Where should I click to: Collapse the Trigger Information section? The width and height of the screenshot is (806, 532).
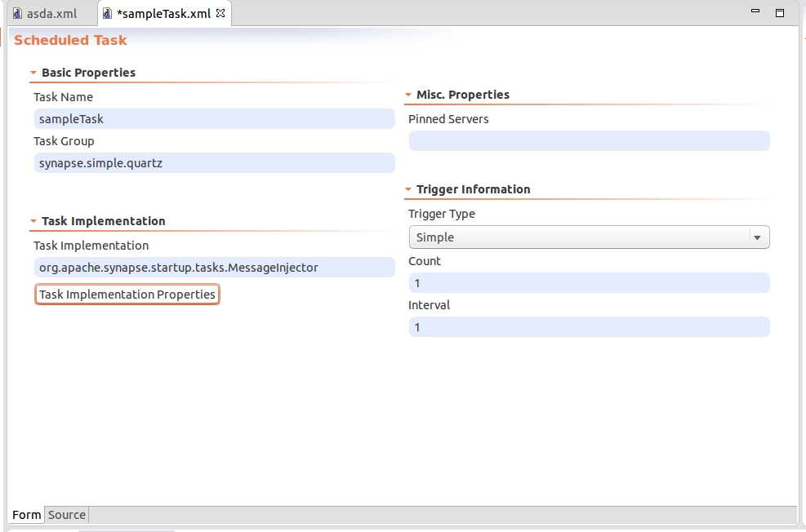click(x=408, y=190)
